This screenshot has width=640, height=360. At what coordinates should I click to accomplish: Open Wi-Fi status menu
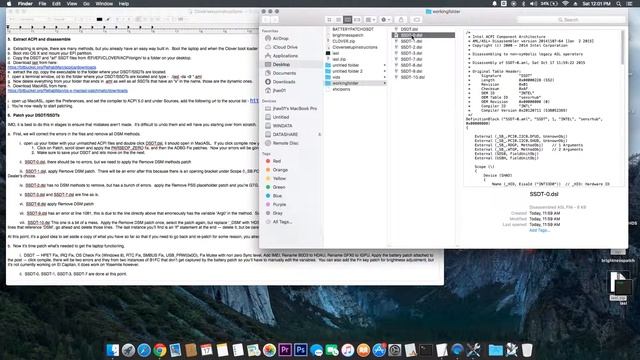(565, 4)
